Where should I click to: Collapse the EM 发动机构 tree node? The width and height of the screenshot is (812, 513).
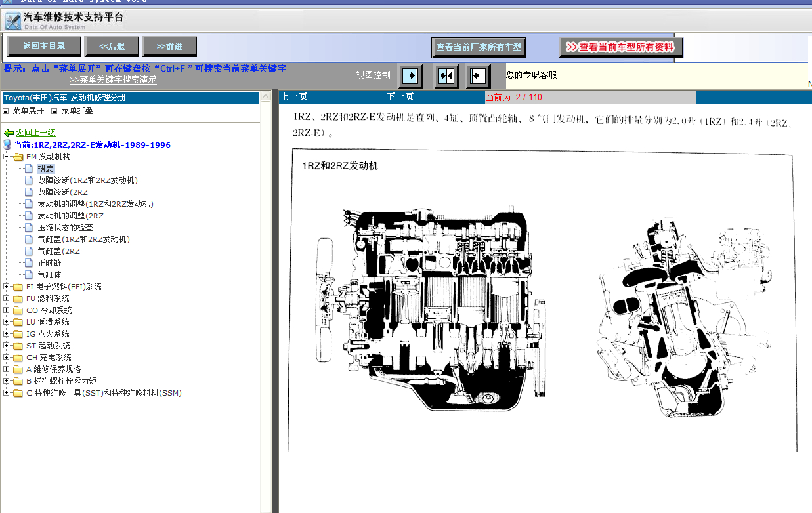click(x=7, y=157)
